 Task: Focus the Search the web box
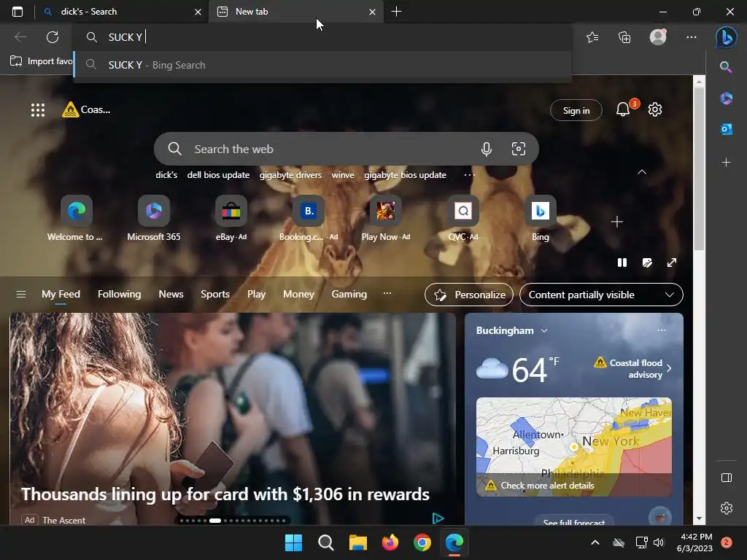point(346,149)
